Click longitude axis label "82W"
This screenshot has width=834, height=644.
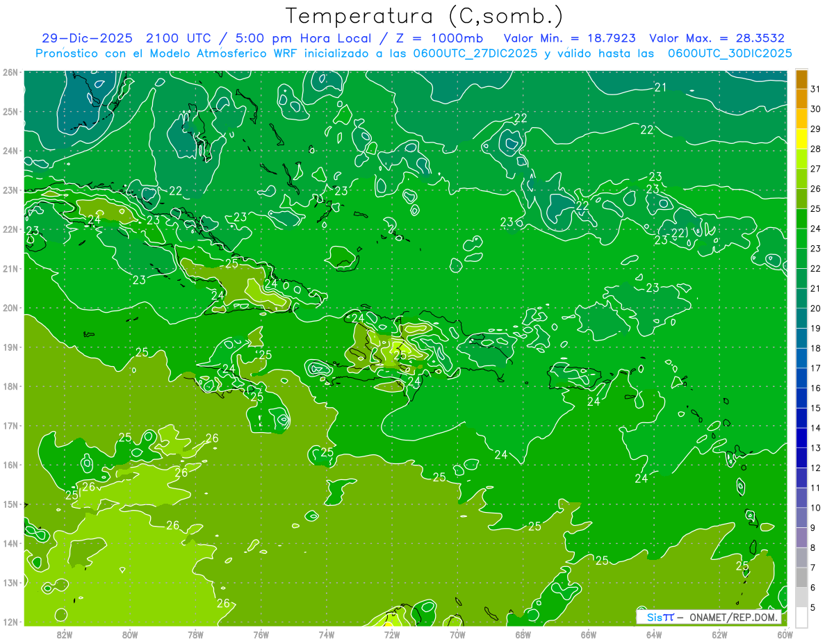click(65, 634)
